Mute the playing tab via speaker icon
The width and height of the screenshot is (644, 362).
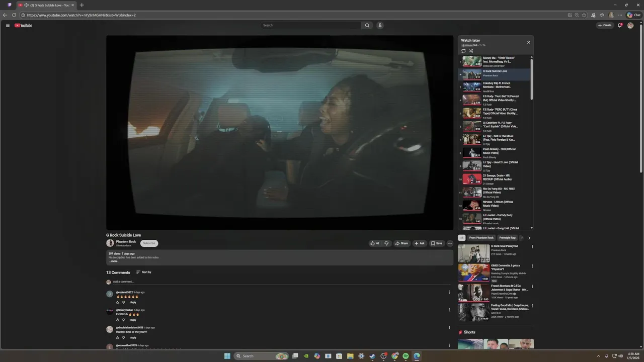tap(26, 5)
